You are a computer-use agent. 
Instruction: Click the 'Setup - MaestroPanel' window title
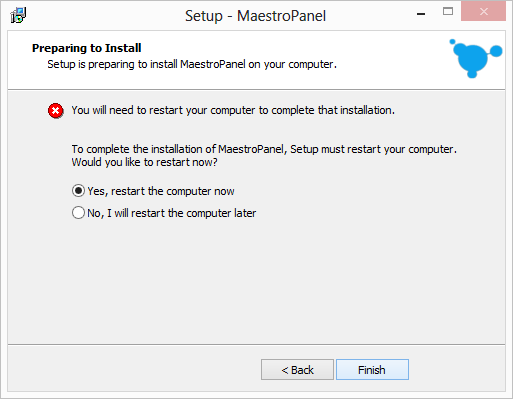pyautogui.click(x=255, y=16)
